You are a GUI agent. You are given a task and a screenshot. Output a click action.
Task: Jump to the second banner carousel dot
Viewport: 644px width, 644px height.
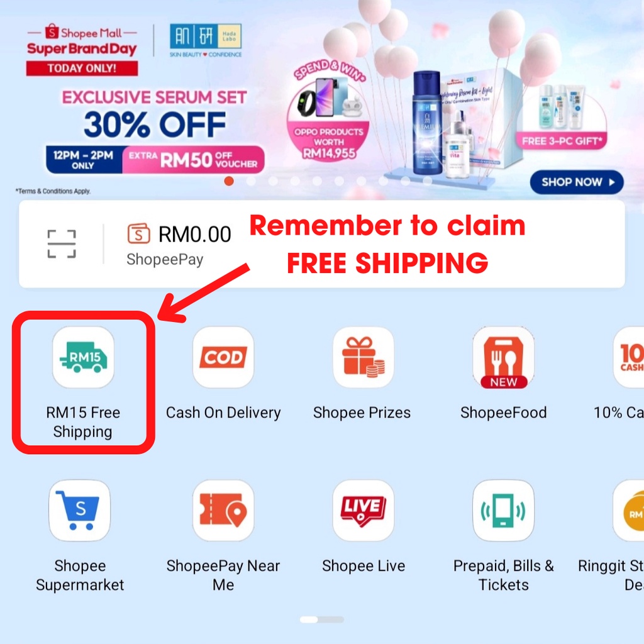251,181
